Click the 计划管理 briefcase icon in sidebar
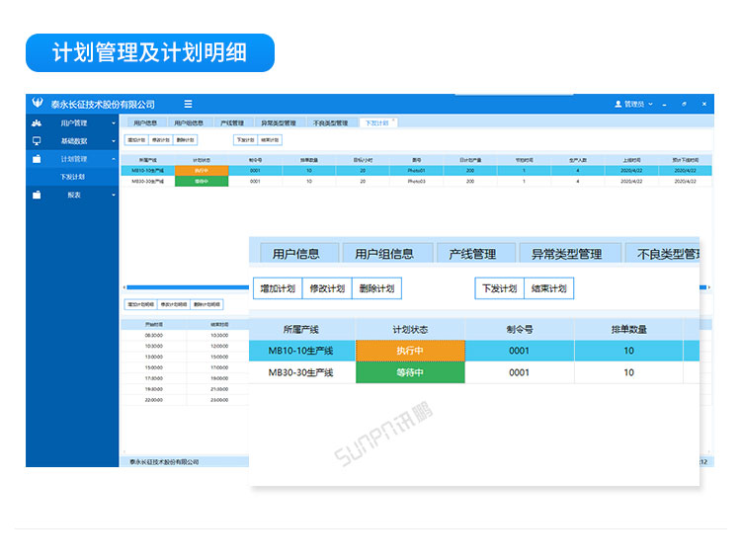741x560 pixels. 37,159
